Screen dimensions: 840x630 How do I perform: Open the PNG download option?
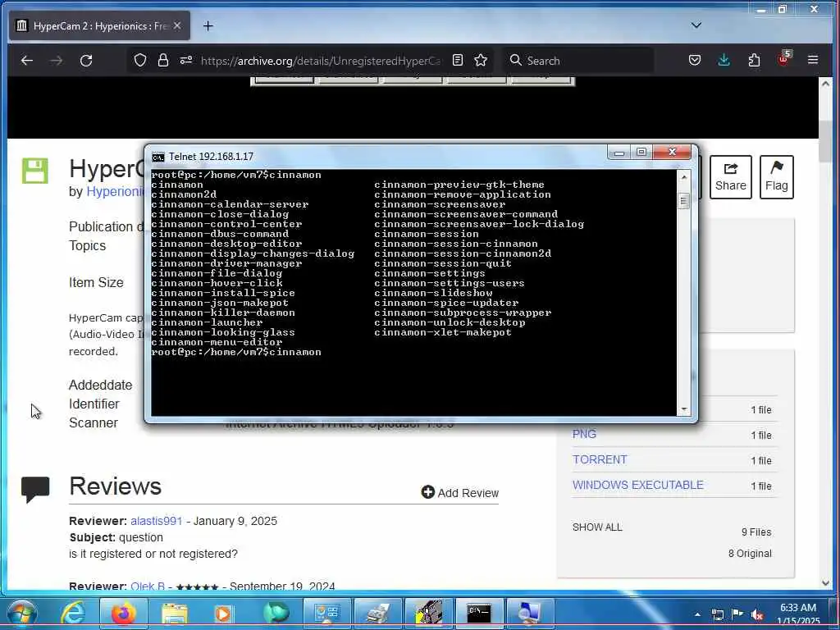click(x=584, y=434)
